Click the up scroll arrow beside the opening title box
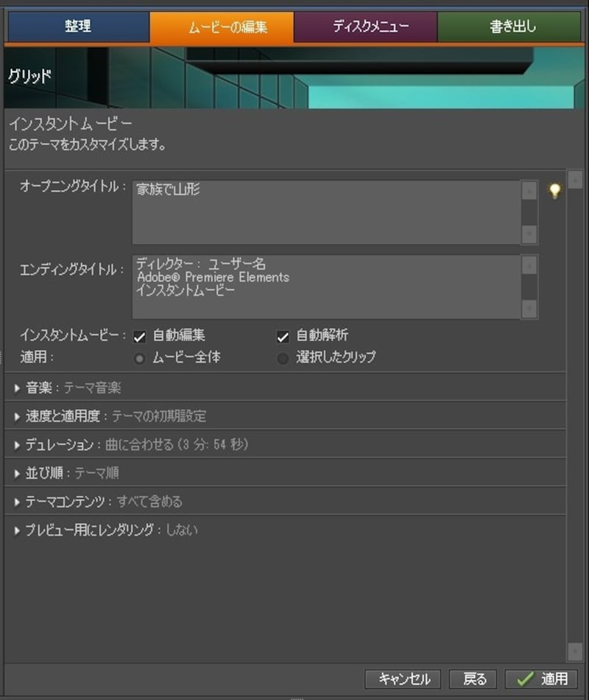The width and height of the screenshot is (589, 700). [x=529, y=189]
